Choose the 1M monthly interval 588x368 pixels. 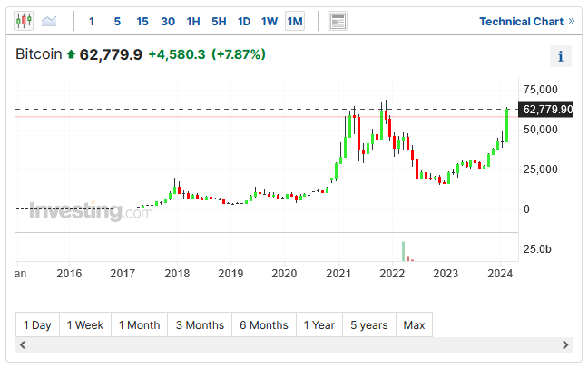[295, 22]
